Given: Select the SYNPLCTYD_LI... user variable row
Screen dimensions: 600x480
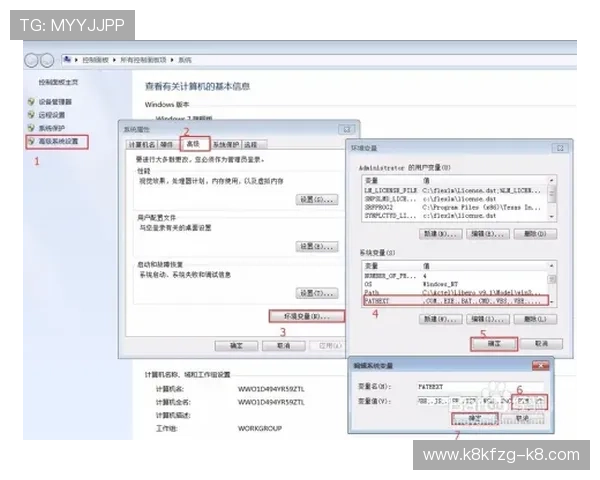Looking at the screenshot, I should [456, 216].
